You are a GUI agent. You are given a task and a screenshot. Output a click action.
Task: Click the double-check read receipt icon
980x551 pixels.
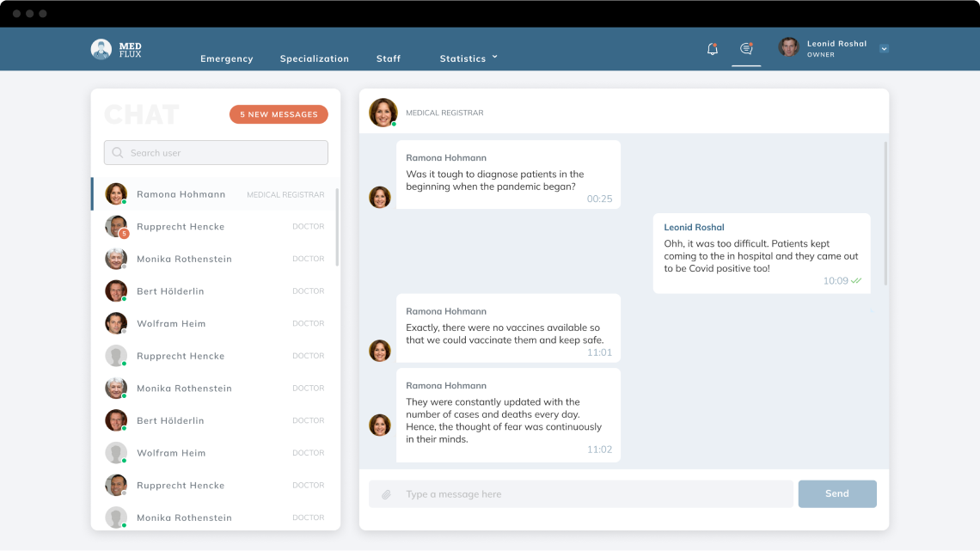[856, 281]
